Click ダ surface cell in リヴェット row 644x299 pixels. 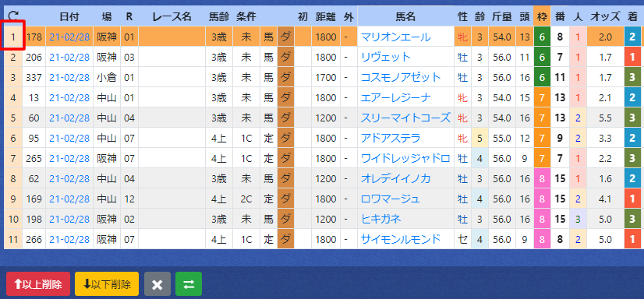point(286,58)
